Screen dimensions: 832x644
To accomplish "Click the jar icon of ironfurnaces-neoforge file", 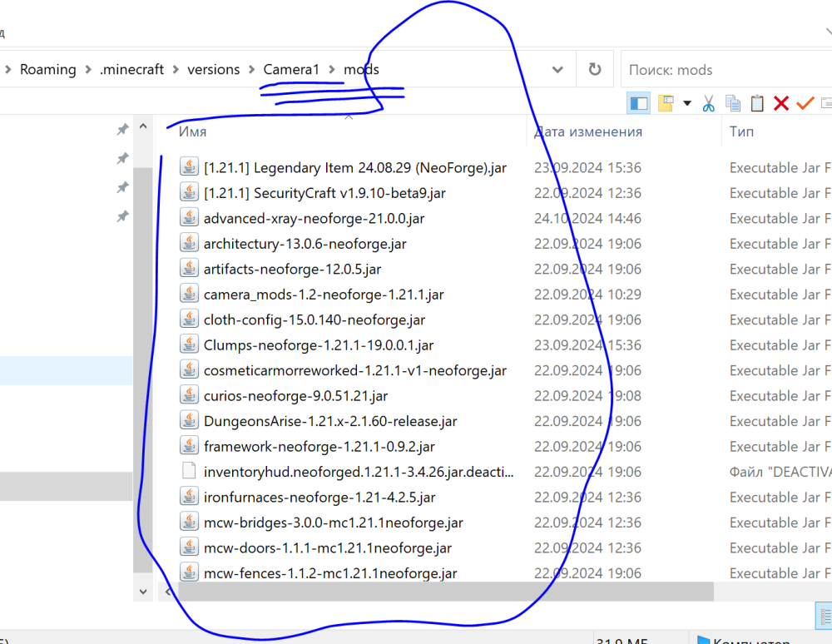I will (x=189, y=497).
